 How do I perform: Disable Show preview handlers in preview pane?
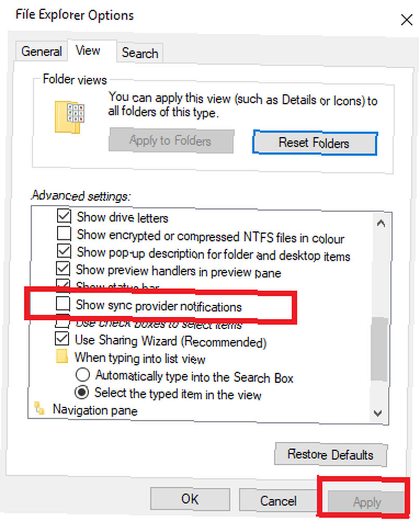63,268
